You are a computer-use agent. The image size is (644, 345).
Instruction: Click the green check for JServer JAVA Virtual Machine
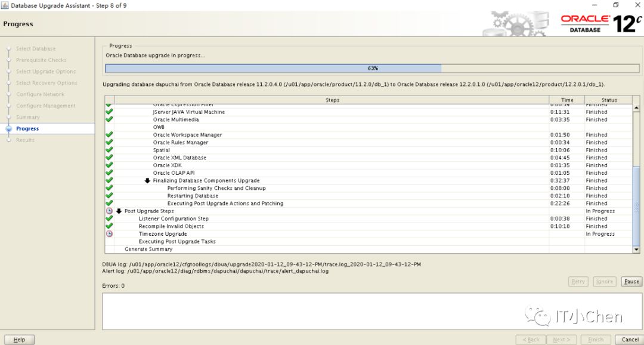point(109,112)
